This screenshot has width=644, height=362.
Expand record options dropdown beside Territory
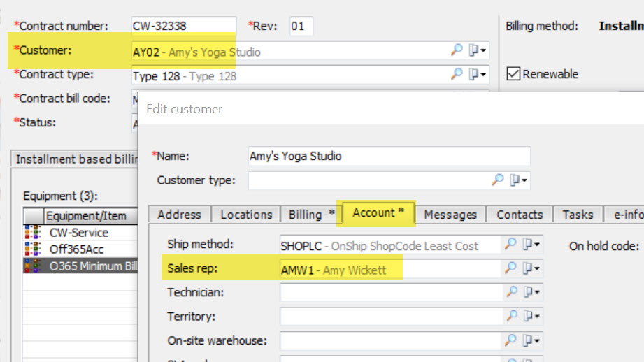pyautogui.click(x=531, y=316)
